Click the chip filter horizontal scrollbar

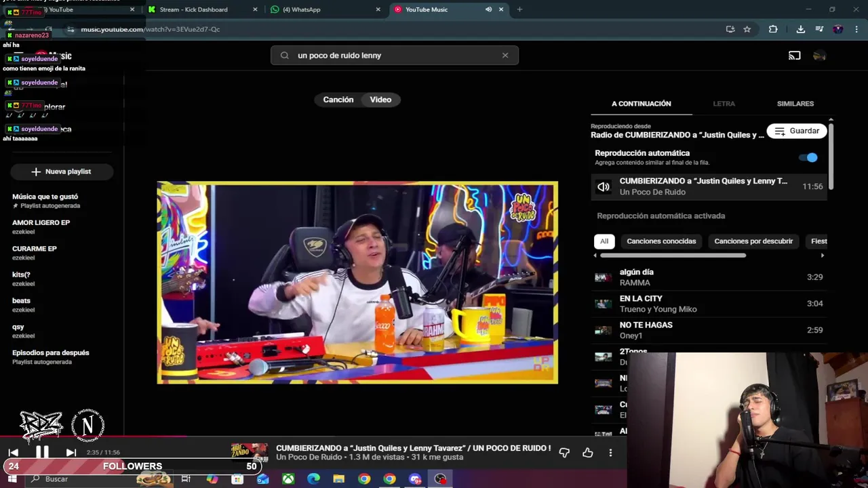(x=673, y=256)
